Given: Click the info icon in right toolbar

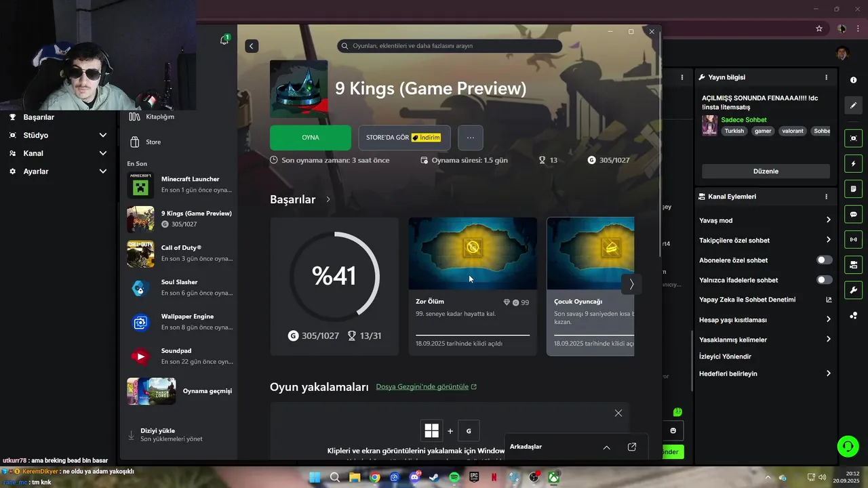Looking at the screenshot, I should (x=853, y=80).
